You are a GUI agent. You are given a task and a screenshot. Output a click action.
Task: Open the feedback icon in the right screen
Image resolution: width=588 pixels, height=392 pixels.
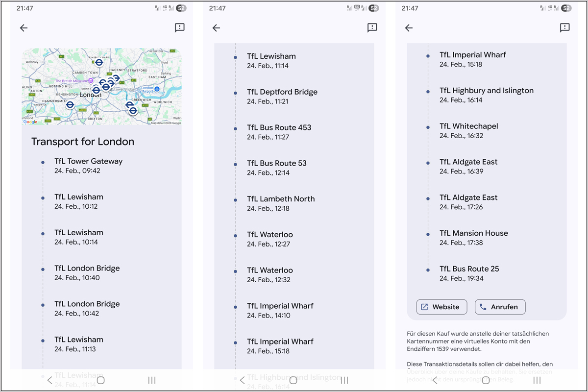(565, 28)
